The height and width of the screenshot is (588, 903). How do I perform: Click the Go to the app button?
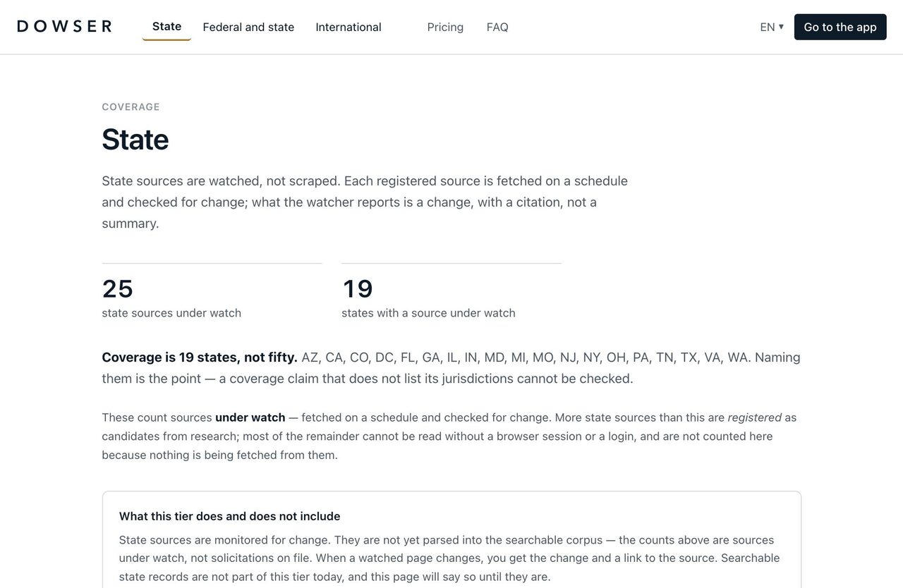click(840, 27)
